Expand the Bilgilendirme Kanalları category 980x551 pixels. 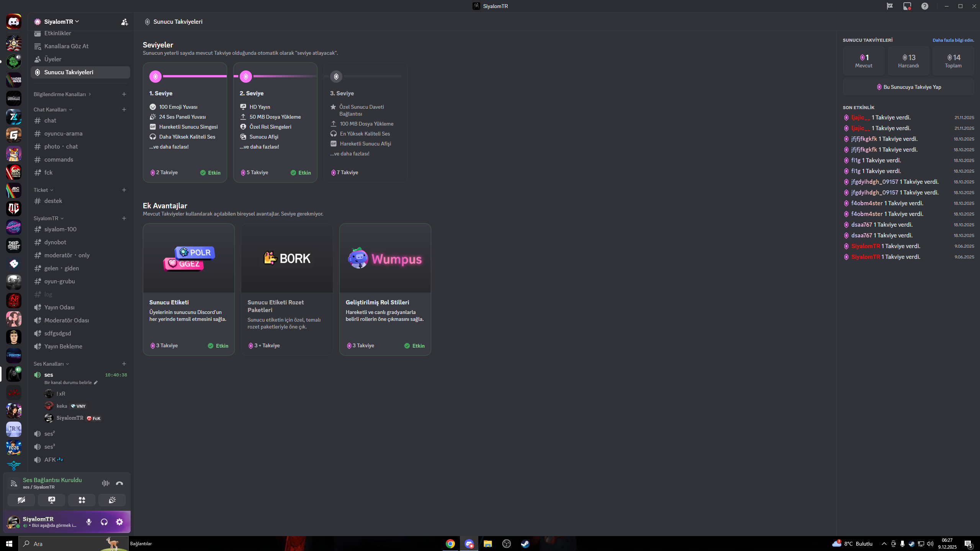click(62, 94)
